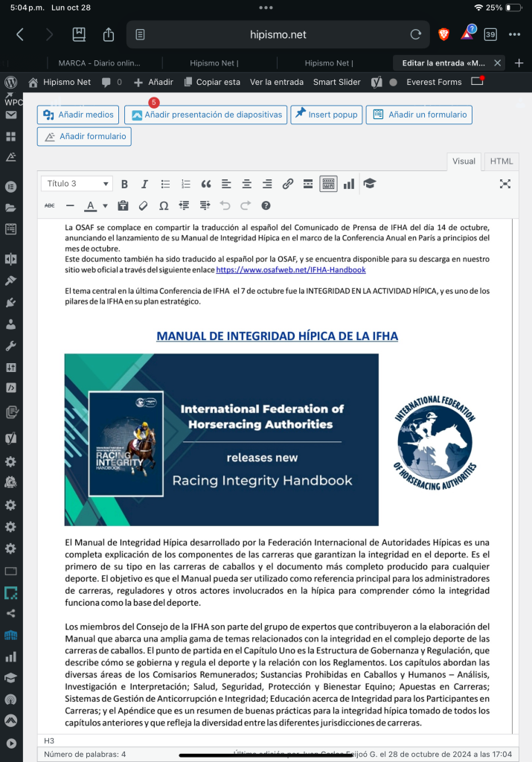Open Hipismo Net site menu in admin bar
This screenshot has width=532, height=762.
(60, 82)
